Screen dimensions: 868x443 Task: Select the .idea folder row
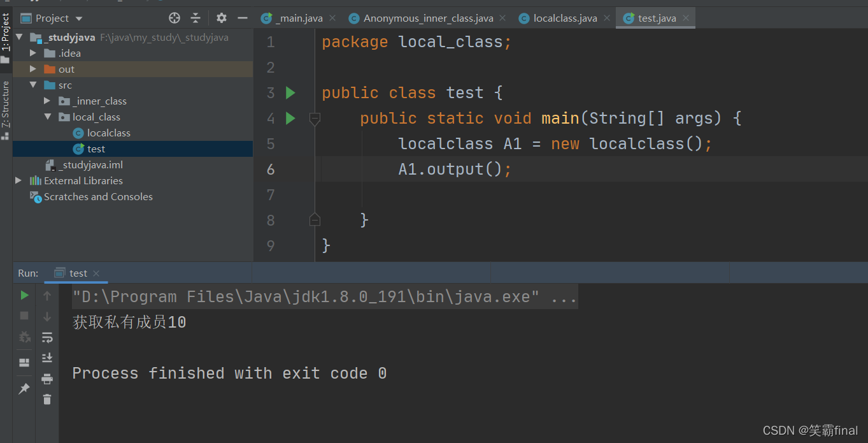tap(132, 53)
